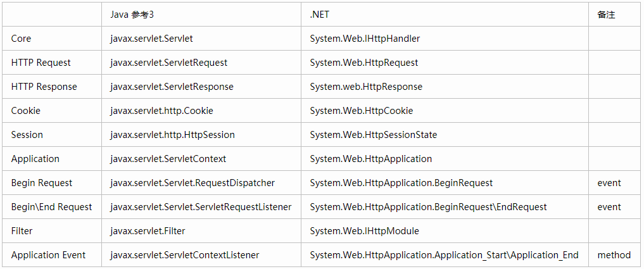
Task: Click the '备注' header cell
Action: pyautogui.click(x=614, y=15)
